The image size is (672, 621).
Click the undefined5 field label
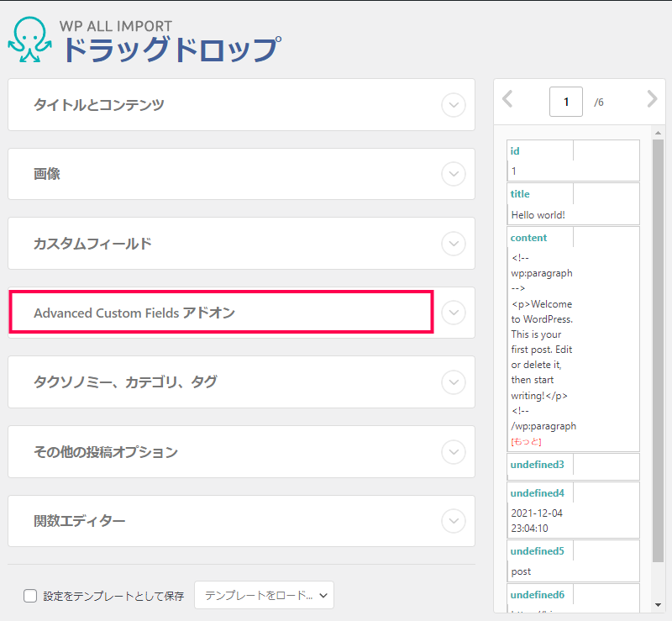[x=537, y=551]
